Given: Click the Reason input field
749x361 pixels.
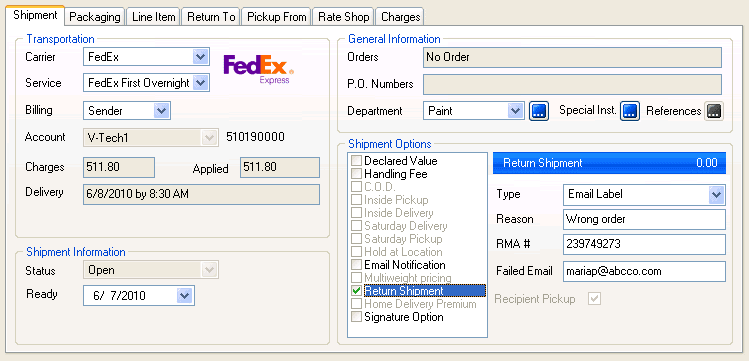Looking at the screenshot, I should 644,220.
